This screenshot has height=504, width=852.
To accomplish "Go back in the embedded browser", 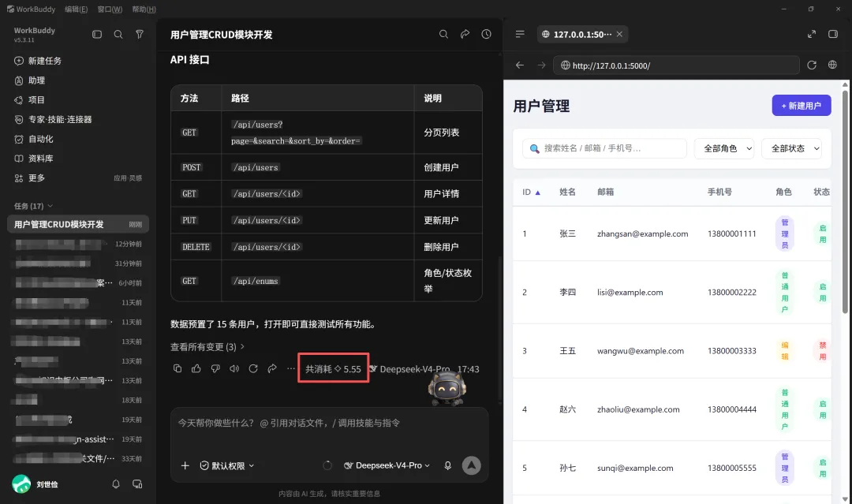I will pyautogui.click(x=520, y=65).
